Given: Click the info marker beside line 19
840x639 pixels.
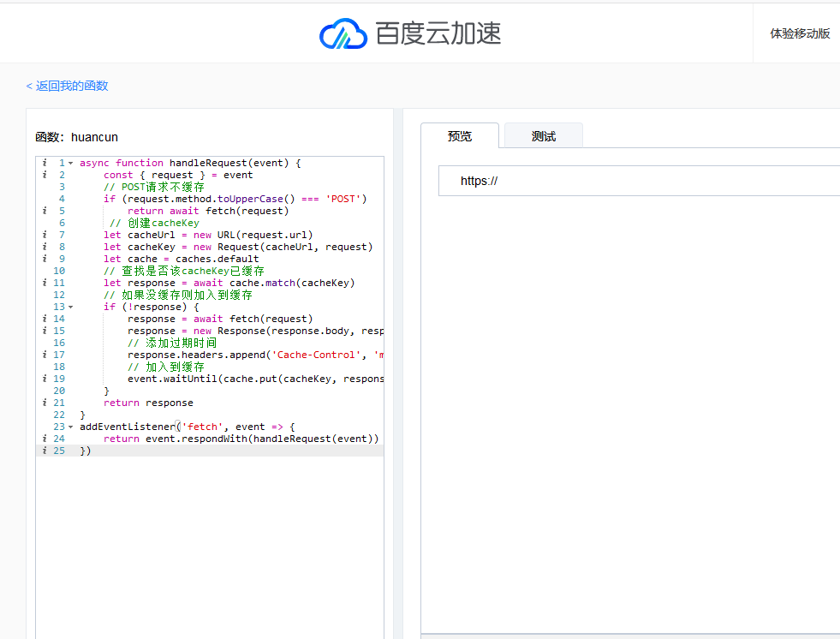Looking at the screenshot, I should 44,379.
